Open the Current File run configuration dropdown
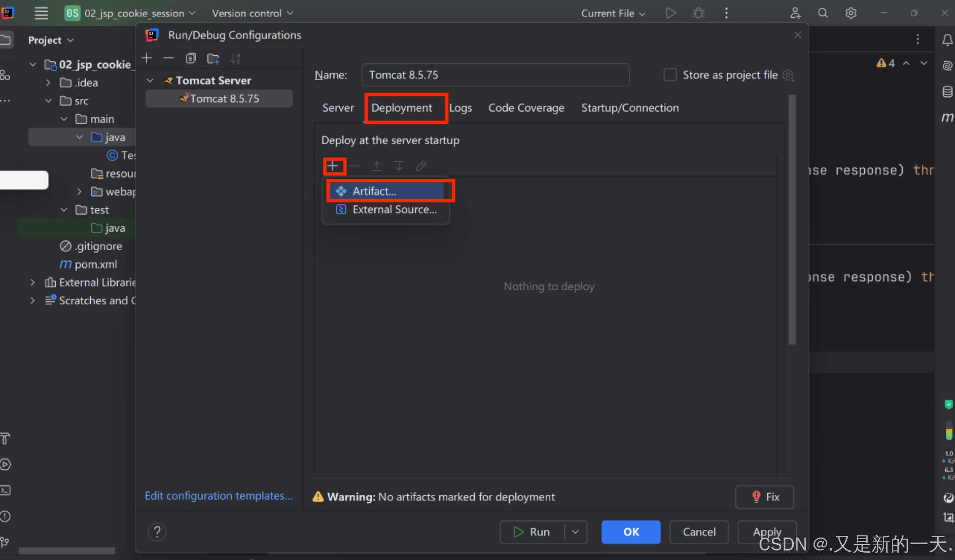 [x=613, y=13]
